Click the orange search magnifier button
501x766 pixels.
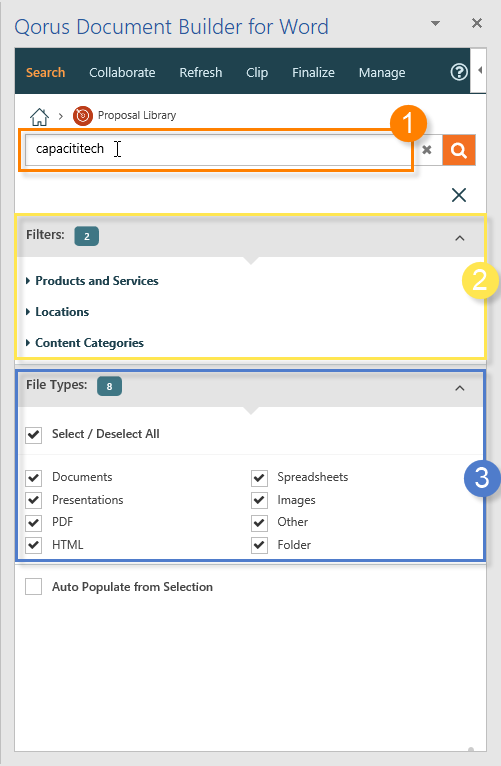pos(459,150)
